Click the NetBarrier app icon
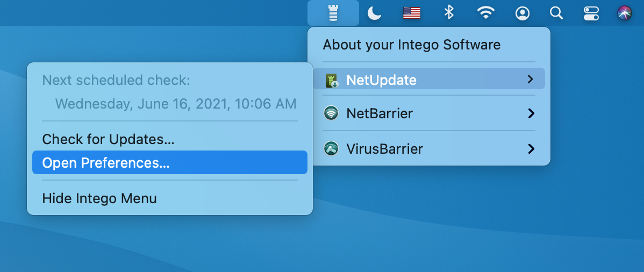The width and height of the screenshot is (644, 272). click(x=331, y=113)
